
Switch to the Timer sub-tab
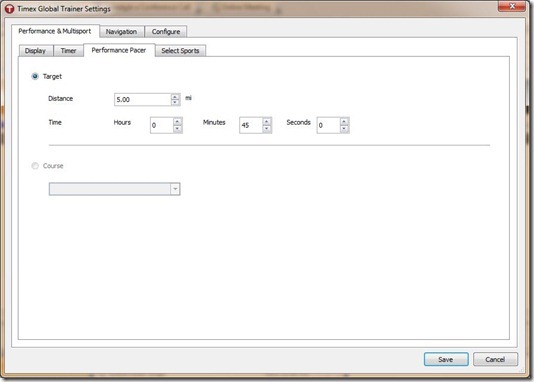[x=68, y=51]
